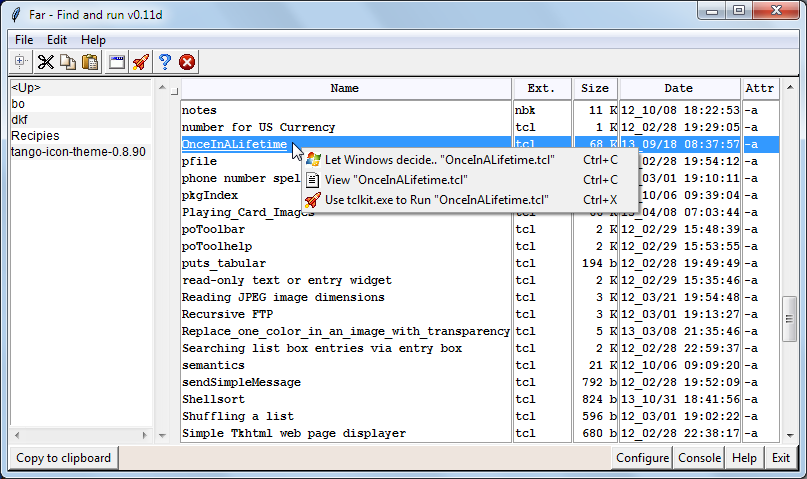Click the Windows flag icon in the context menu
Screen dimensions: 807x479
[313, 160]
